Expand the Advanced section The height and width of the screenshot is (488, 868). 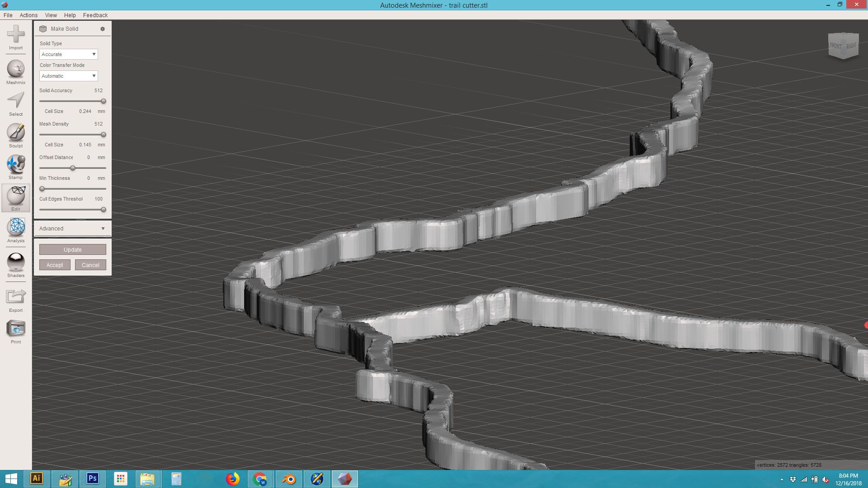coord(72,228)
